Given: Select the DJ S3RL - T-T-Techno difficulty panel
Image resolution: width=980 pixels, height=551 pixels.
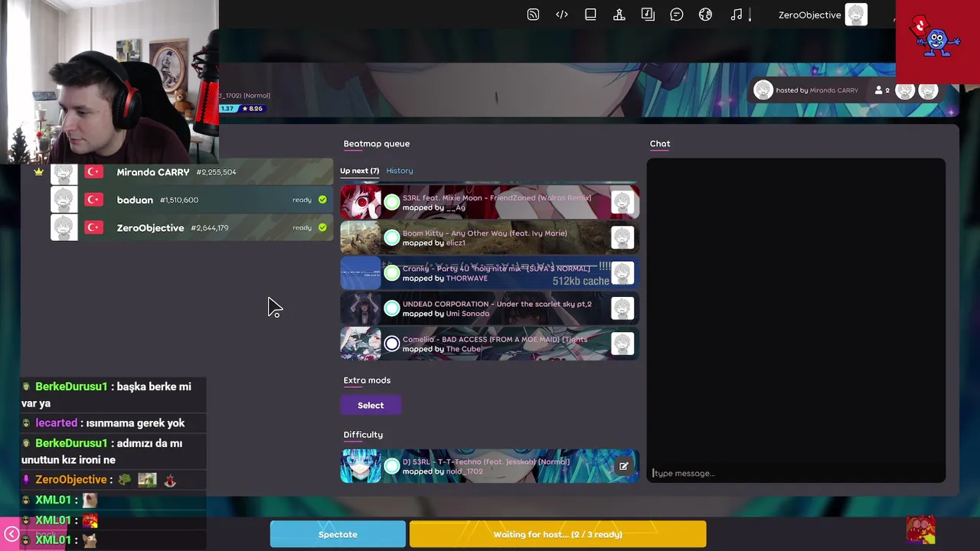Looking at the screenshot, I should click(489, 466).
